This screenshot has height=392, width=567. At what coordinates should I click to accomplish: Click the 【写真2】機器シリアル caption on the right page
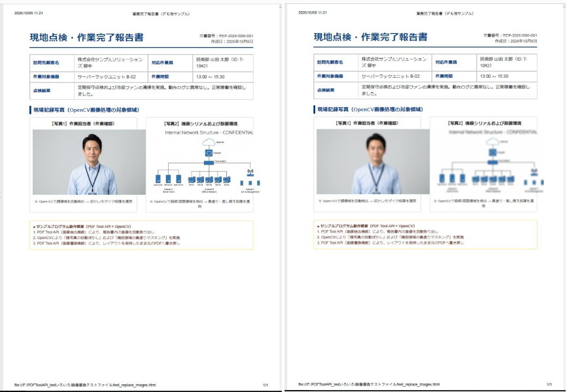pos(485,123)
